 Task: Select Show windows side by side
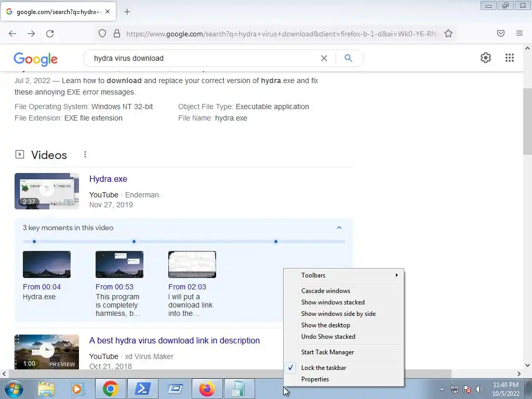click(x=344, y=314)
